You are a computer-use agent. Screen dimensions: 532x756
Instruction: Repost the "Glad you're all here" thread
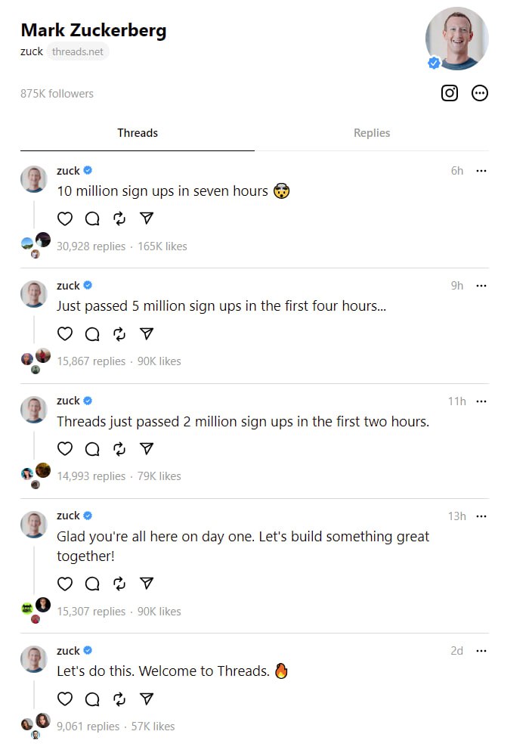click(119, 584)
